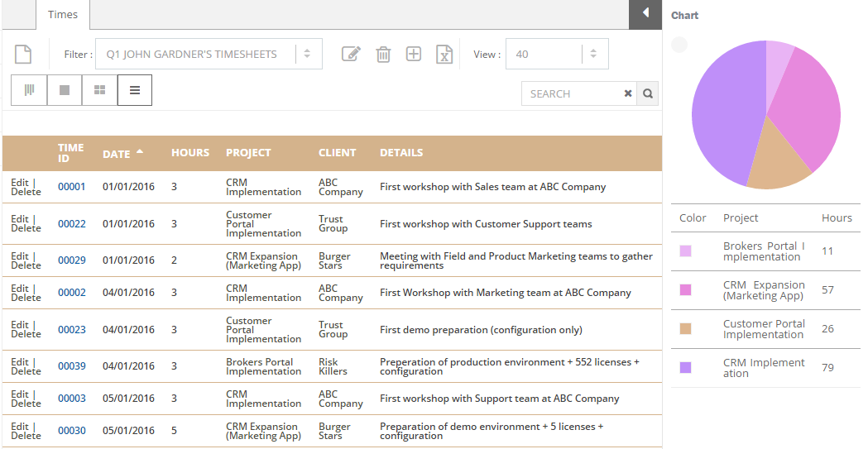Sort by PROJECT column header
Viewport: 868px width, 449px height.
pyautogui.click(x=248, y=153)
